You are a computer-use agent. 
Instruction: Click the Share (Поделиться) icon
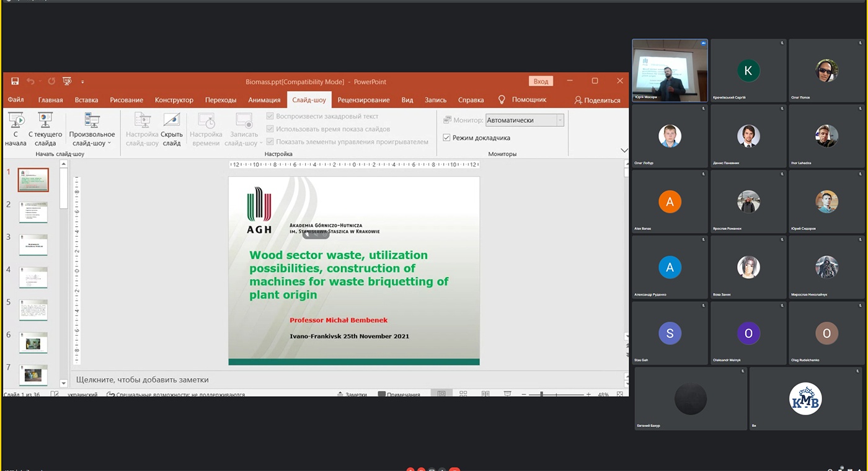click(578, 100)
